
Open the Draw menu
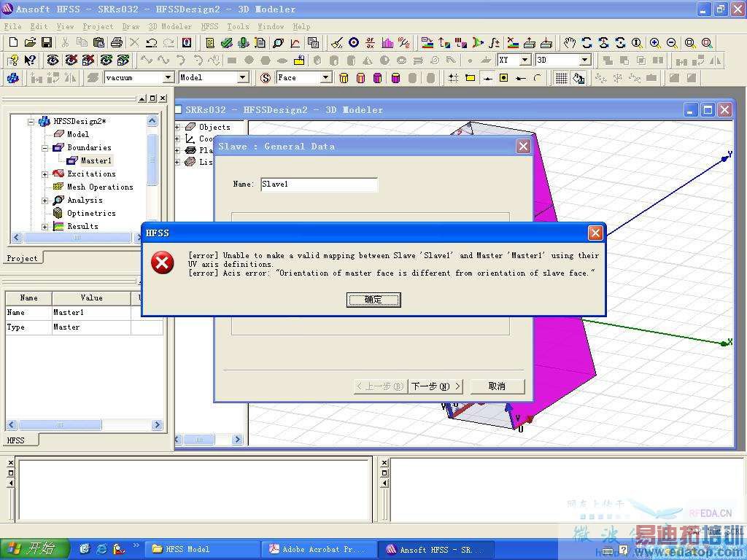131,27
